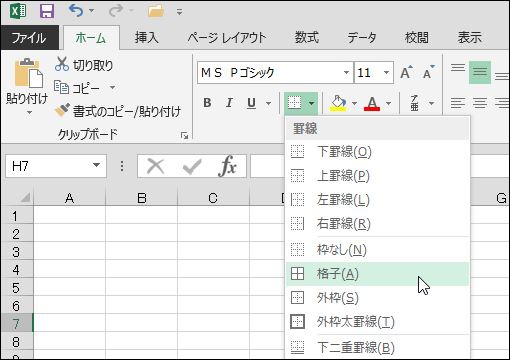Expand the font color dropdown arrow
The width and height of the screenshot is (510, 360).
click(x=388, y=103)
